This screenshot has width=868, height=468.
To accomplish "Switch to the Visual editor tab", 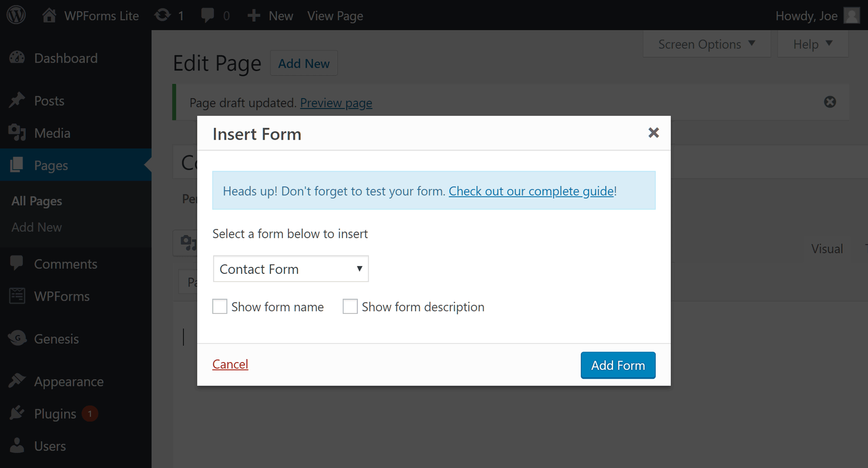I will pyautogui.click(x=827, y=249).
